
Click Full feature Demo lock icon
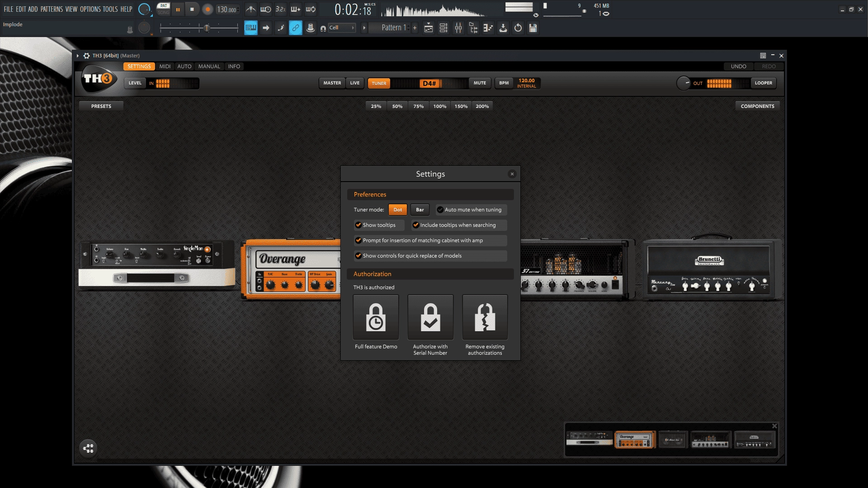(x=376, y=317)
